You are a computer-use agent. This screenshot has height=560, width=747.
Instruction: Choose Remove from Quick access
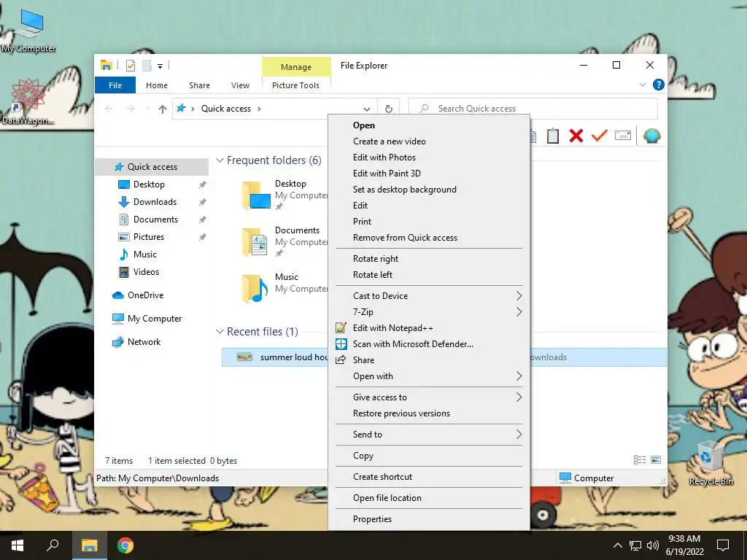pyautogui.click(x=429, y=238)
